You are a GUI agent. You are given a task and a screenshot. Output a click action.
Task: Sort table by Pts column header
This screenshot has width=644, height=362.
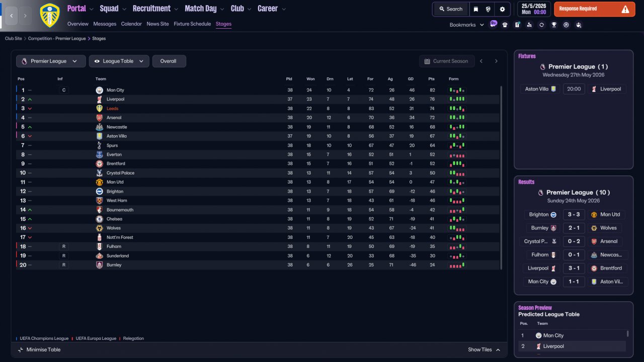click(x=431, y=79)
